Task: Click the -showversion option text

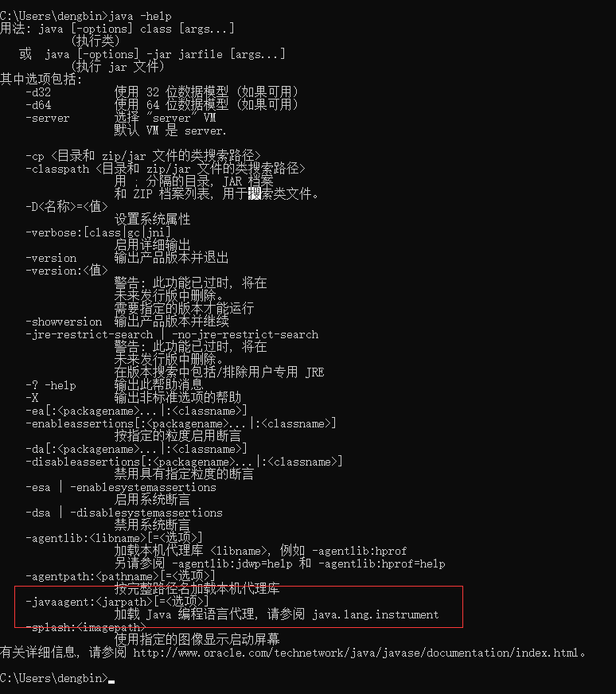Action: (64, 322)
